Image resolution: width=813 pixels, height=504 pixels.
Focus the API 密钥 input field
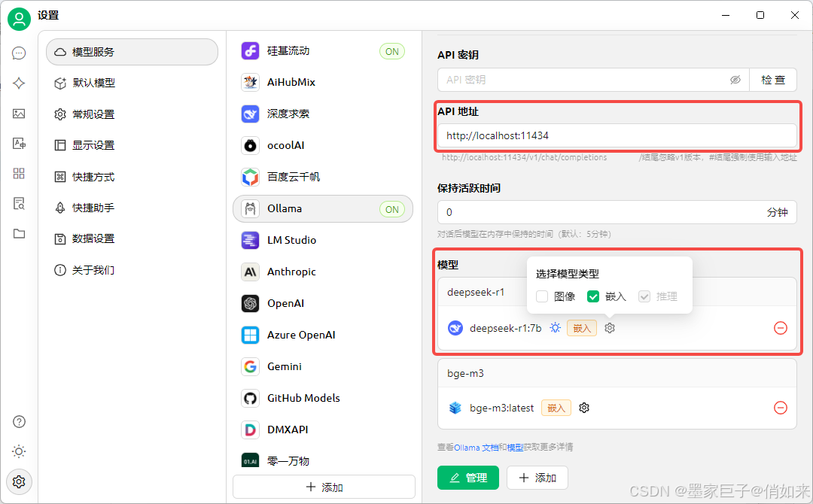tap(593, 80)
